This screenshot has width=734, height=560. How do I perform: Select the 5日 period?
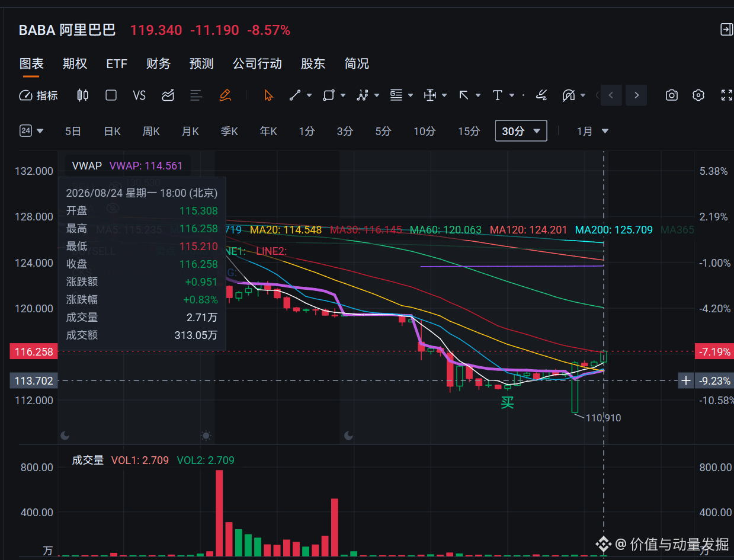pyautogui.click(x=73, y=132)
